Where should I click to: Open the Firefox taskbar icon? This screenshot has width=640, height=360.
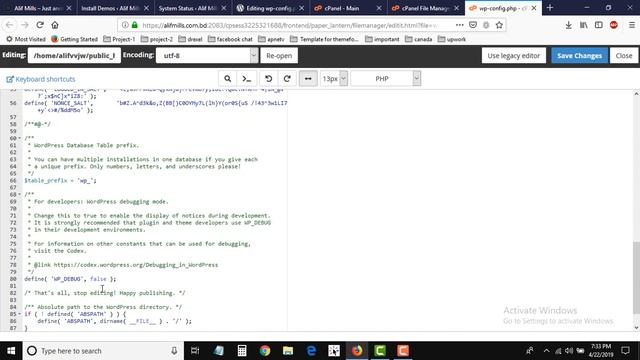point(357,351)
